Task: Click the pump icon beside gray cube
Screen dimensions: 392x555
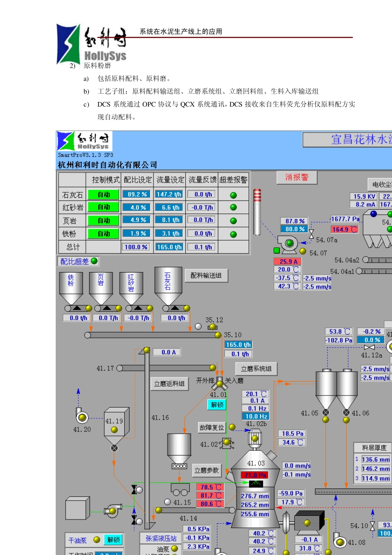Action: click(112, 511)
